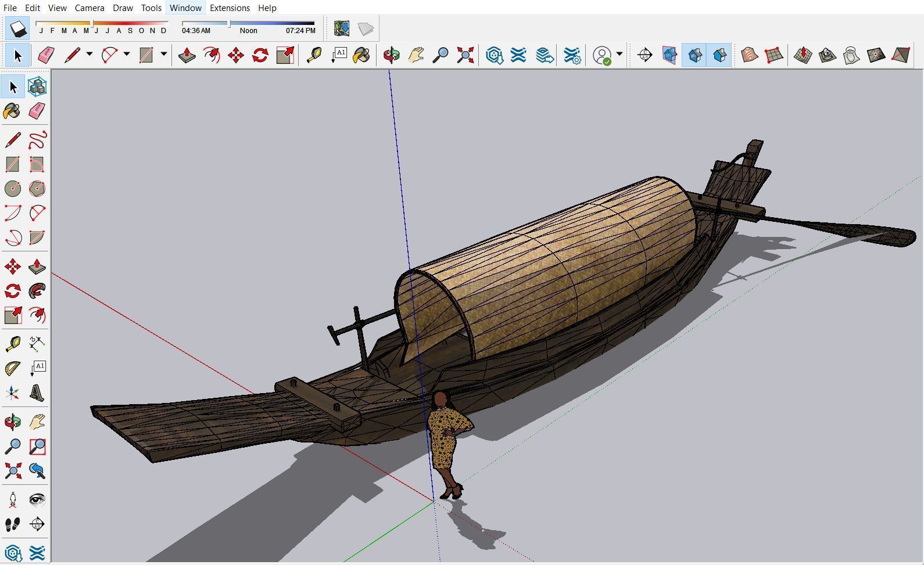Choose the Orbit tool in top toolbar
The image size is (924, 565).
(x=392, y=55)
